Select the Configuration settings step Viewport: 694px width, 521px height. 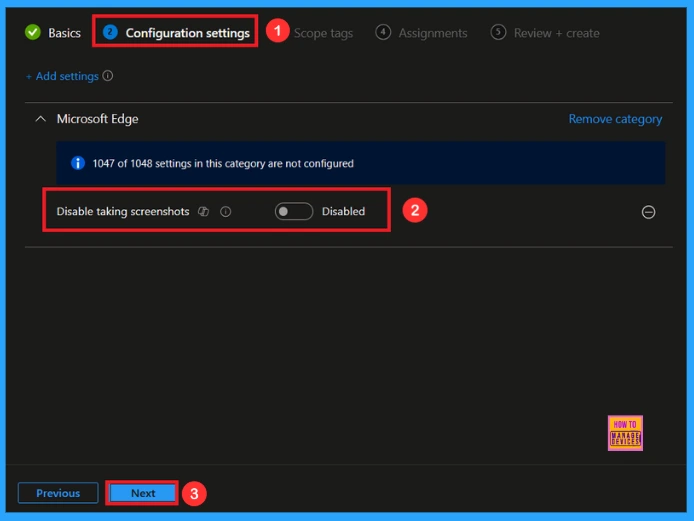(x=187, y=33)
